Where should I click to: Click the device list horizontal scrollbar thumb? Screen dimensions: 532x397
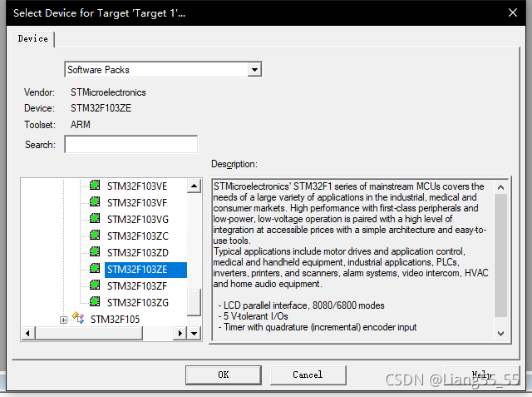[x=89, y=334]
